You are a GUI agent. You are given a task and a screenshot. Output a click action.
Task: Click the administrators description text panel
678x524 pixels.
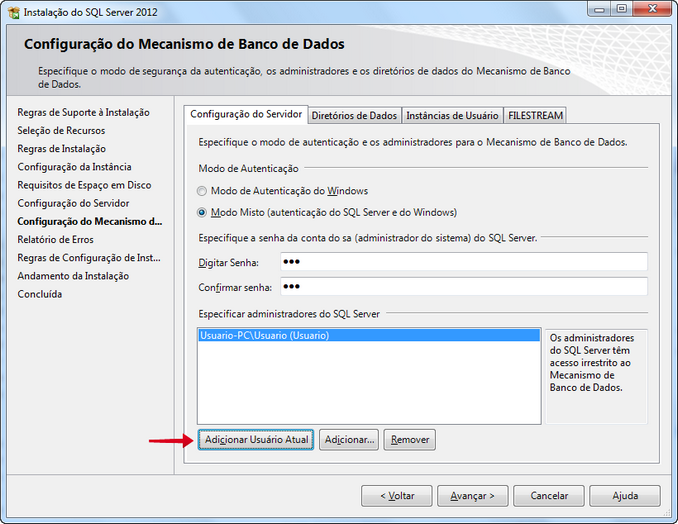[x=596, y=376]
